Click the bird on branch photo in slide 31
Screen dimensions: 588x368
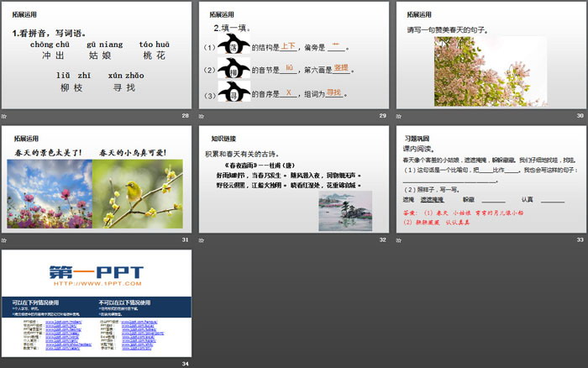[137, 193]
